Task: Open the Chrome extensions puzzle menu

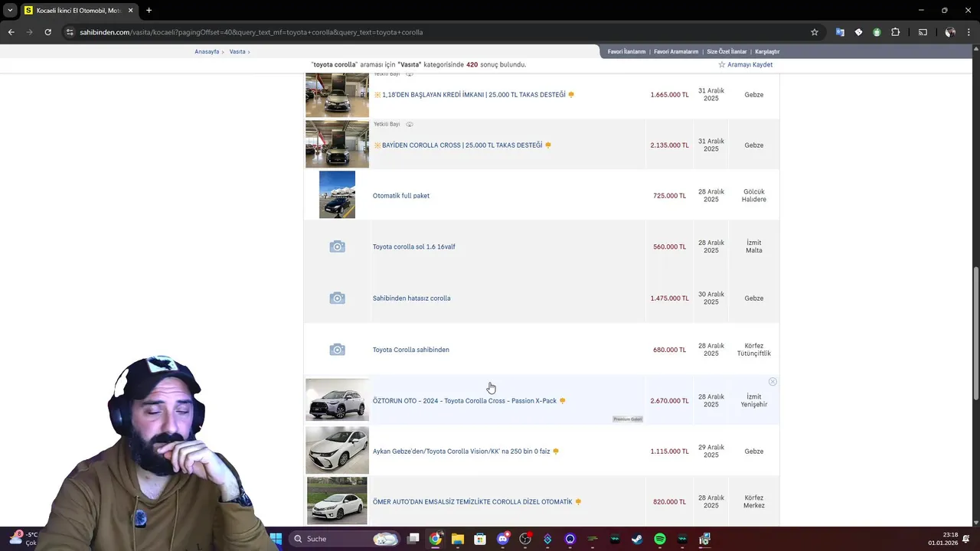Action: click(x=895, y=32)
